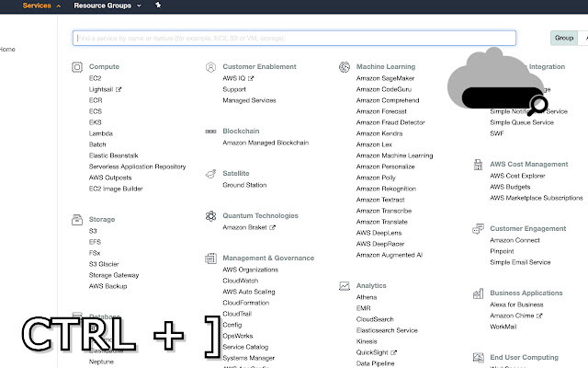Image resolution: width=588 pixels, height=368 pixels.
Task: Open Serverless Application Repository
Action: tap(137, 167)
